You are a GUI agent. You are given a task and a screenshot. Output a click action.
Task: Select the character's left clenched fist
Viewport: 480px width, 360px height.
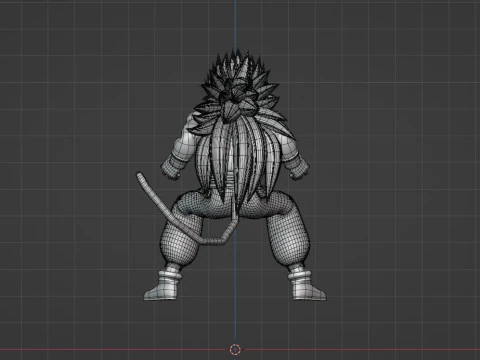[172, 169]
